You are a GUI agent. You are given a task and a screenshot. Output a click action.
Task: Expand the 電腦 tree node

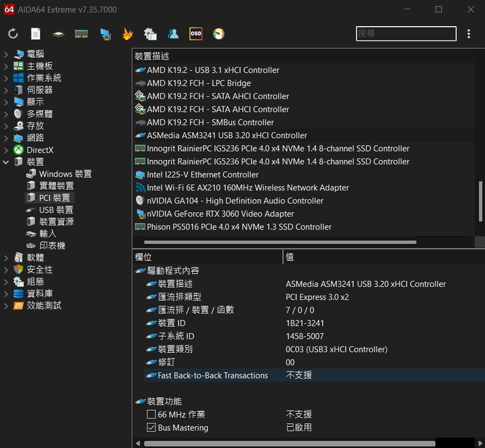tap(6, 55)
